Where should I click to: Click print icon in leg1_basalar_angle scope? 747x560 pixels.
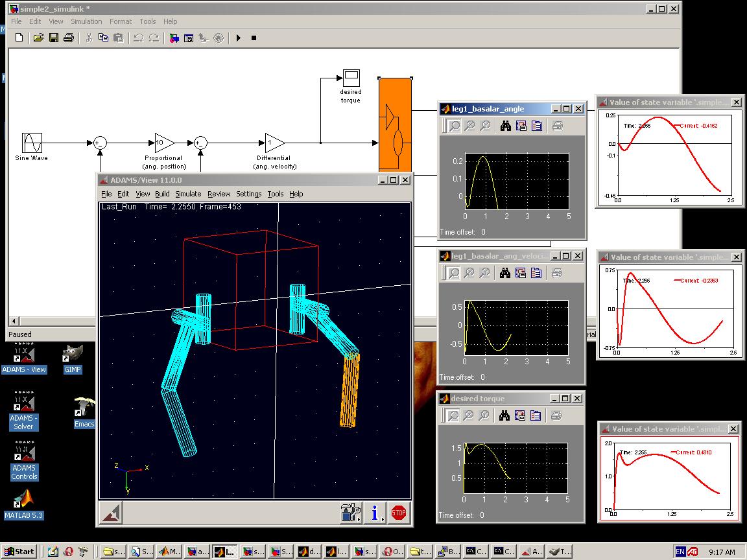(558, 126)
